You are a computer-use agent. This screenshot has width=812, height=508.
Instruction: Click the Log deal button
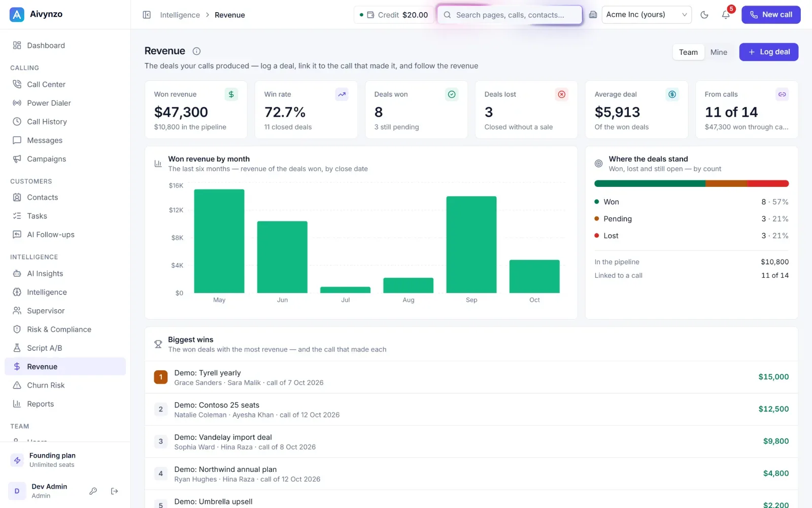(768, 52)
